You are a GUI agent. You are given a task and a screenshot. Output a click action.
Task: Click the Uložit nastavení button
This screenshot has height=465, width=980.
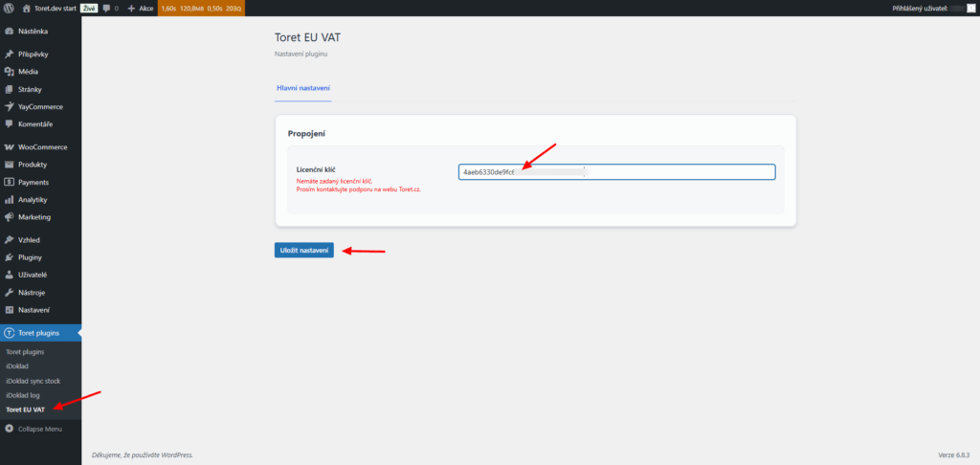[x=303, y=250]
